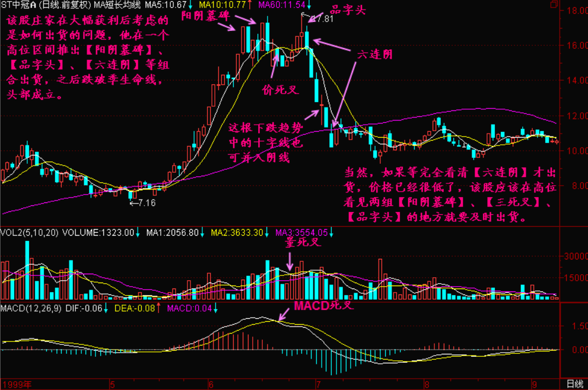Click the MA5:10.67 indicator label
Screen dimensions: 588x390
pos(164,5)
